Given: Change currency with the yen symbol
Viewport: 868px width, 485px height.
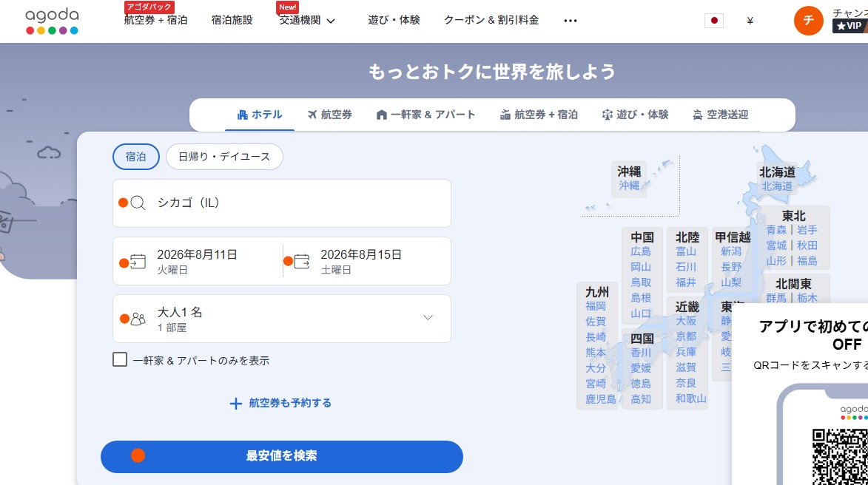Looking at the screenshot, I should 750,21.
